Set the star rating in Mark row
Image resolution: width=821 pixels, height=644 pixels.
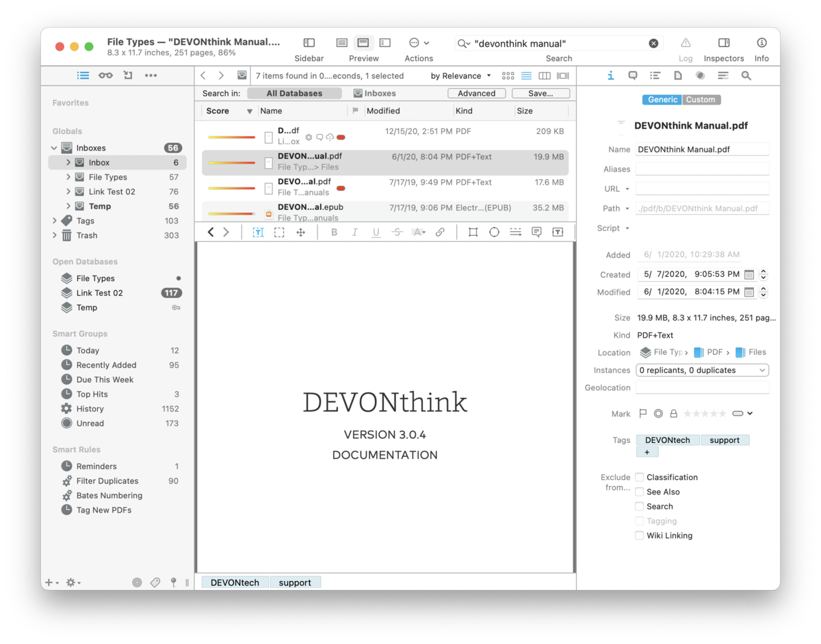pos(705,414)
